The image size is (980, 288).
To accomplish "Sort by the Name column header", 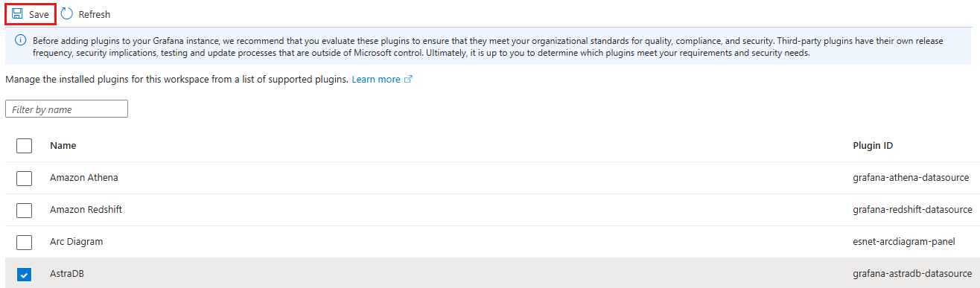I will (63, 146).
